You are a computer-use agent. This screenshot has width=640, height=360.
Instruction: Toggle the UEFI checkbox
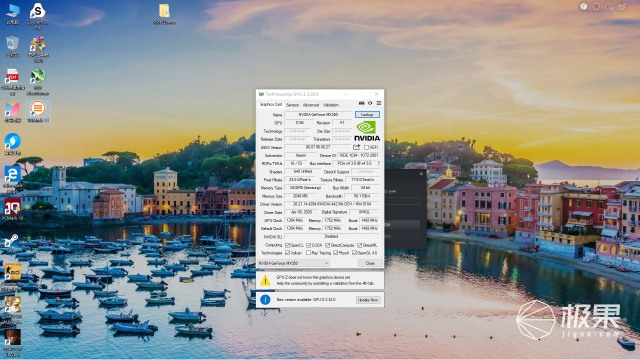tap(366, 147)
